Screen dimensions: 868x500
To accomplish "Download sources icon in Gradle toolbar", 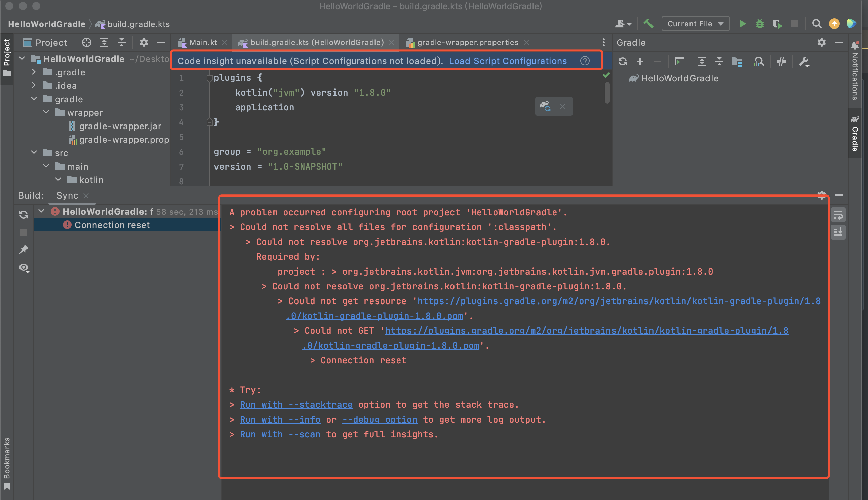I will coord(737,62).
